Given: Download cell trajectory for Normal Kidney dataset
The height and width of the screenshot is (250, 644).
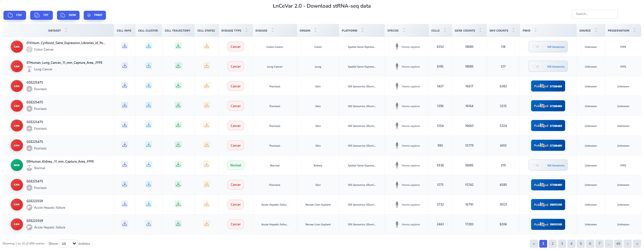Looking at the screenshot, I should coord(178,165).
